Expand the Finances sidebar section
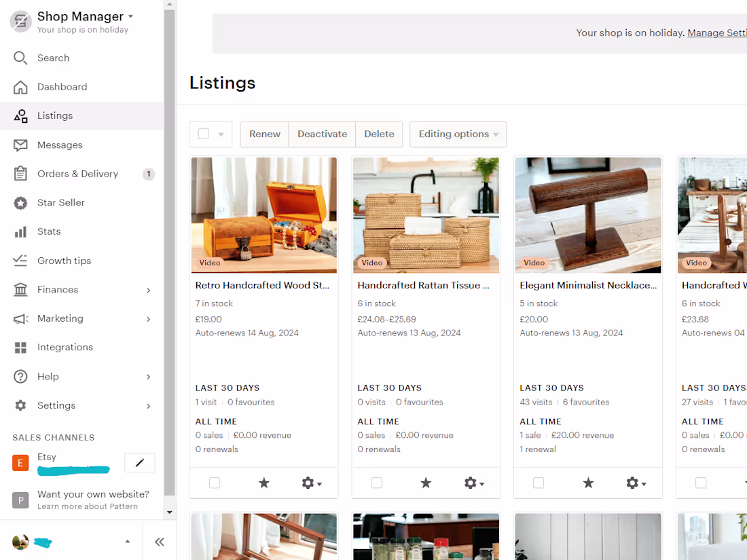Viewport: 747px width, 560px height. pos(148,289)
